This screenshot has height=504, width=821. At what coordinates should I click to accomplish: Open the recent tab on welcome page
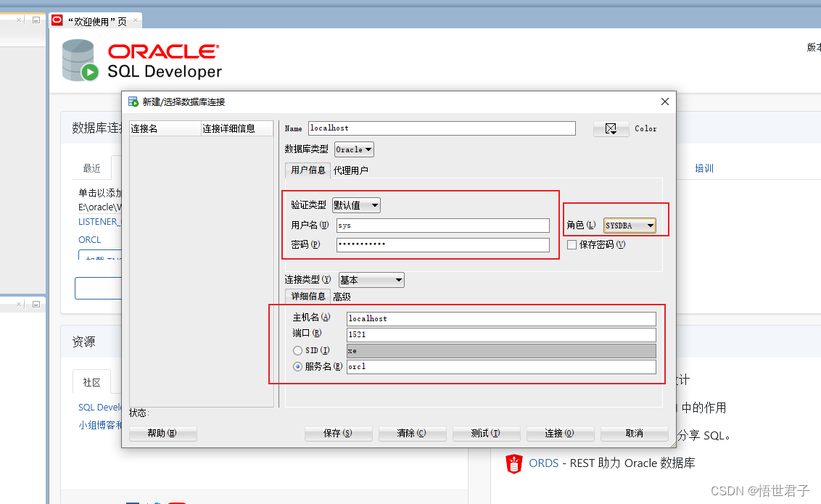click(x=91, y=168)
